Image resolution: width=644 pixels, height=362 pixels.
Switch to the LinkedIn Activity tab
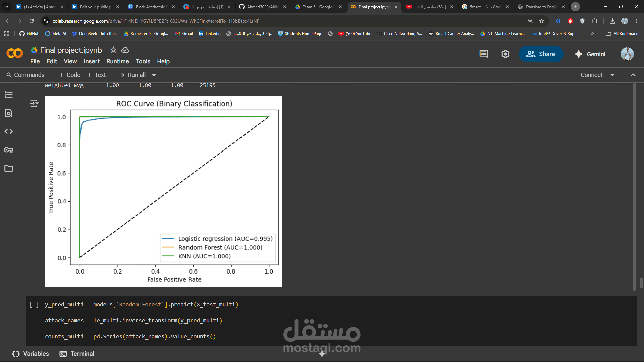[x=40, y=7]
